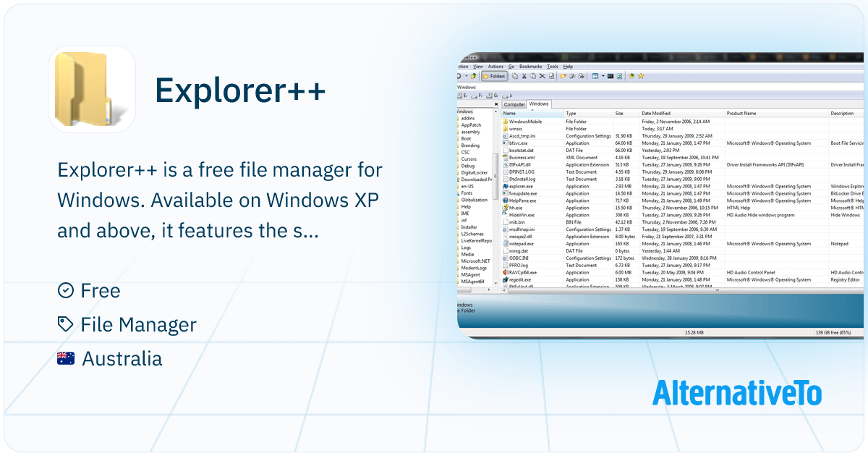
Task: Select the regedit.exe file icon
Action: pyautogui.click(x=505, y=279)
